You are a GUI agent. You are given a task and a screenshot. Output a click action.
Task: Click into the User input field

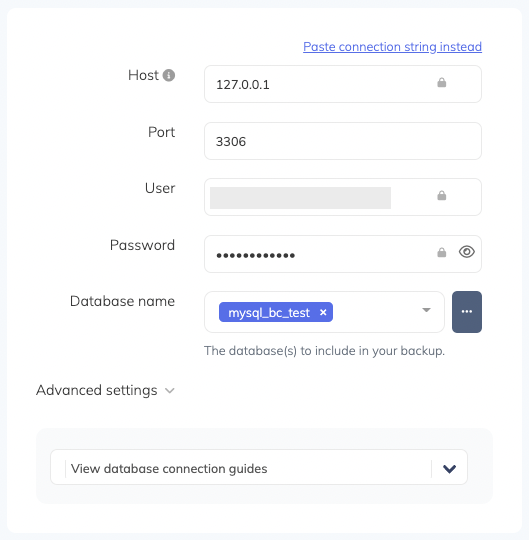(343, 197)
